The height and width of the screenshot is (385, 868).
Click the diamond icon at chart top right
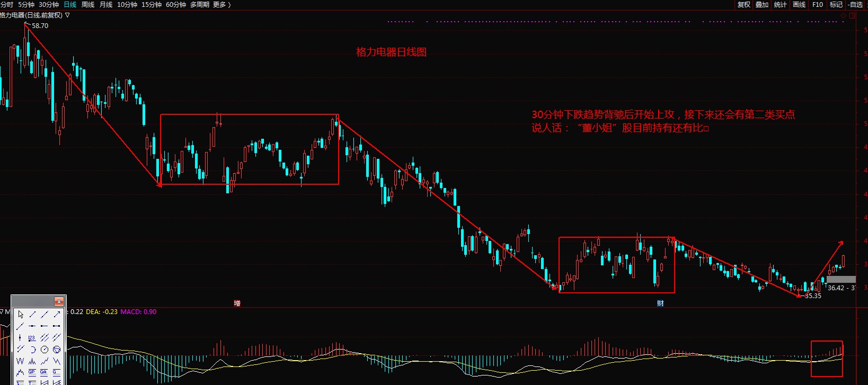(x=844, y=15)
